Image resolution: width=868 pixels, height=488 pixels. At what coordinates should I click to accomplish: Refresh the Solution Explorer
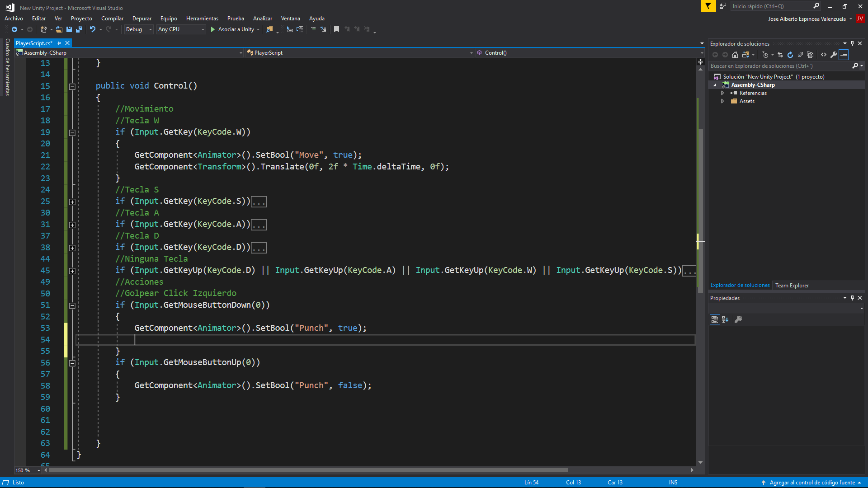[x=790, y=55]
